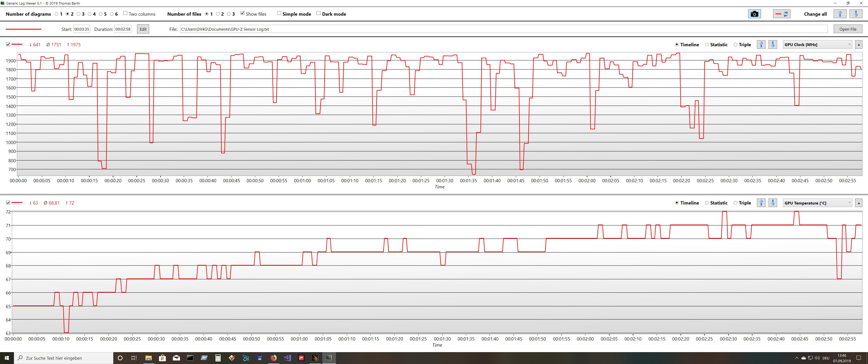Click the Edit button
The image size is (868, 364).
143,29
